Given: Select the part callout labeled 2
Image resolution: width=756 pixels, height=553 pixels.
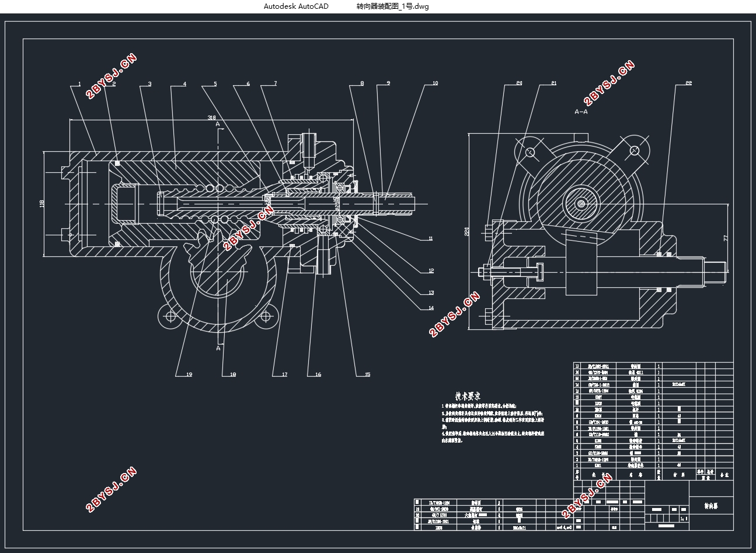Looking at the screenshot, I should point(114,84).
